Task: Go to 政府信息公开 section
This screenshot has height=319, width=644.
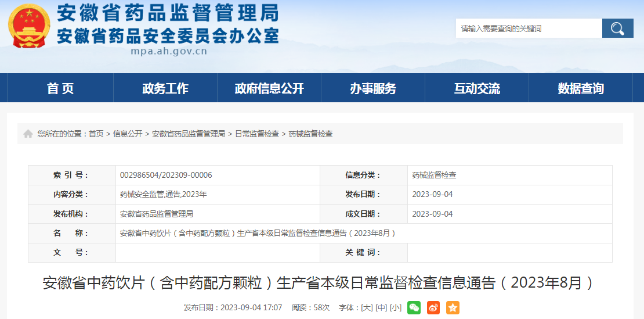Action: (x=269, y=88)
